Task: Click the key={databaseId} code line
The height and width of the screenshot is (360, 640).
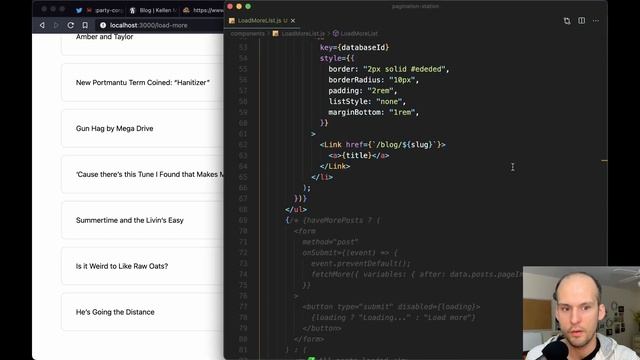Action: [354, 47]
